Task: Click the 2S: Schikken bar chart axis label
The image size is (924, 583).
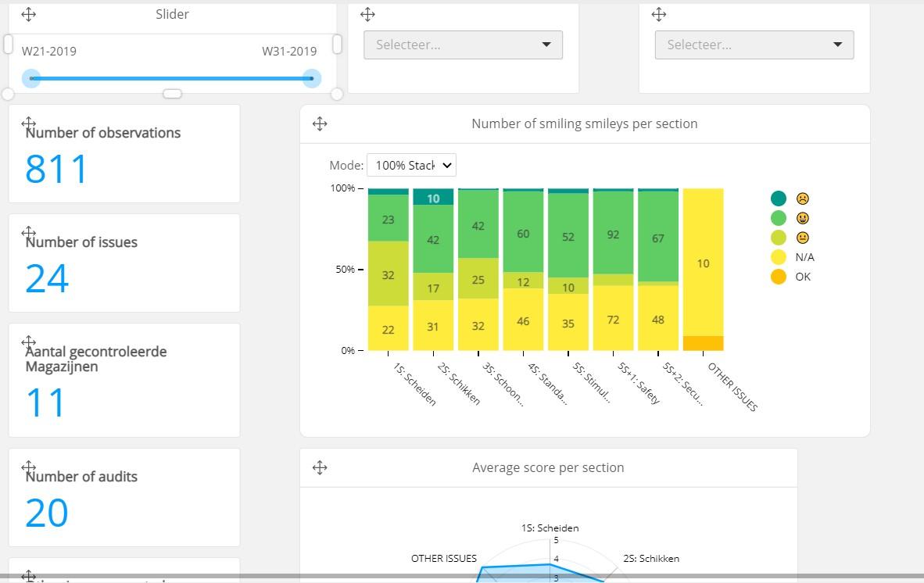Action: click(x=458, y=384)
